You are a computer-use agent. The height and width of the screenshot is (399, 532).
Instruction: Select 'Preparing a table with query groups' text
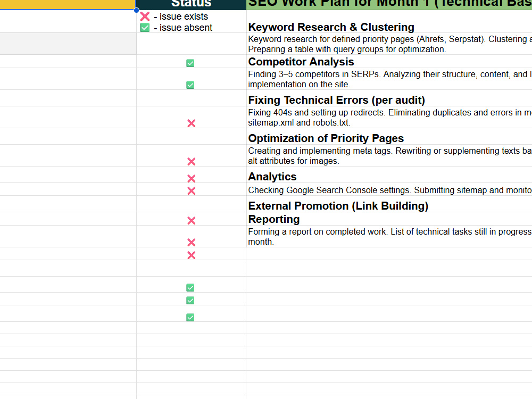347,49
